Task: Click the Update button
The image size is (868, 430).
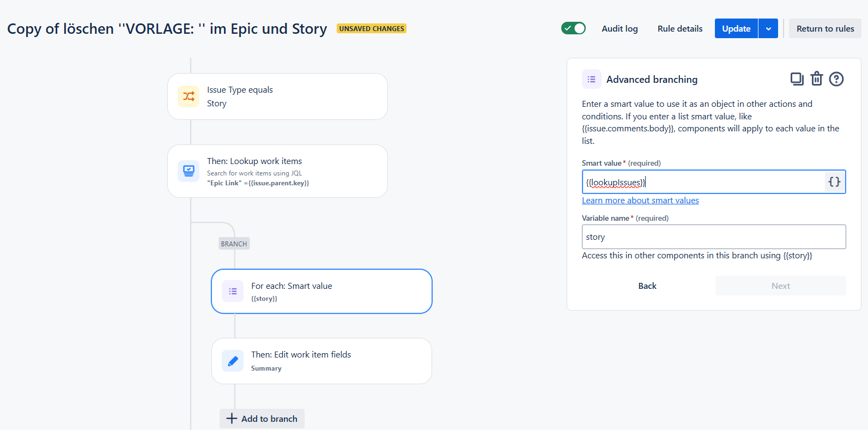Action: point(736,28)
